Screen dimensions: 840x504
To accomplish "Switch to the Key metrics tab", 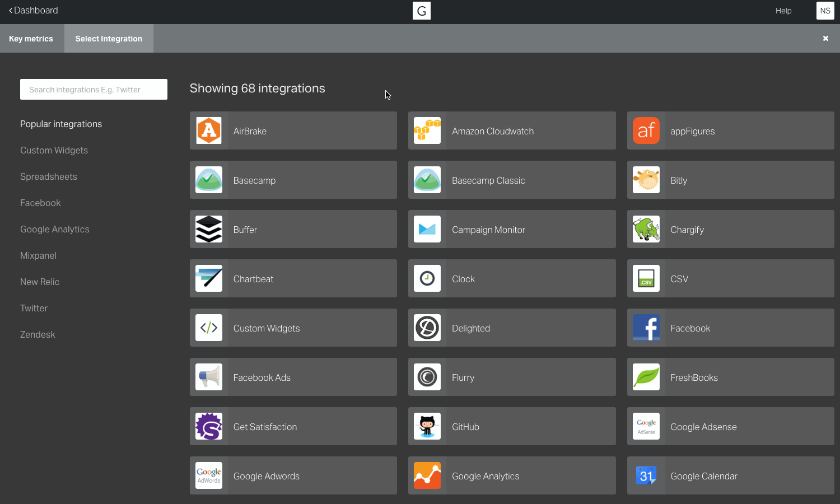I will [x=31, y=38].
